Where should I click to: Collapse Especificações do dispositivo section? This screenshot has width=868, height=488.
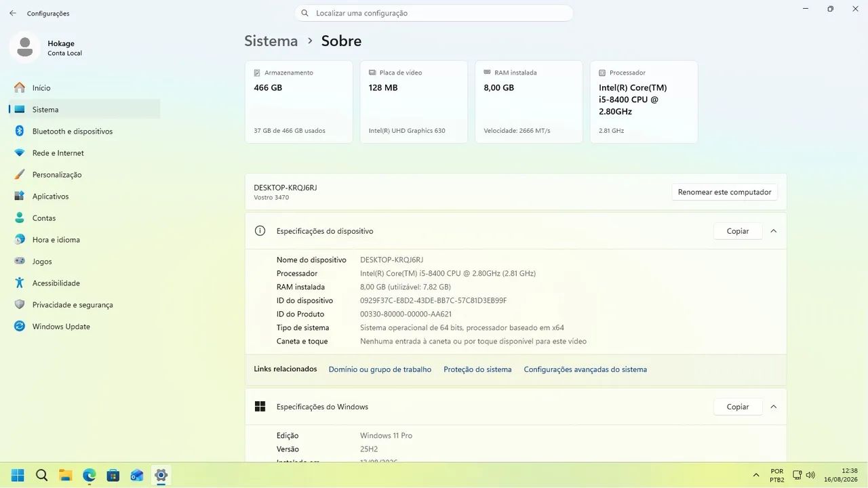point(773,231)
